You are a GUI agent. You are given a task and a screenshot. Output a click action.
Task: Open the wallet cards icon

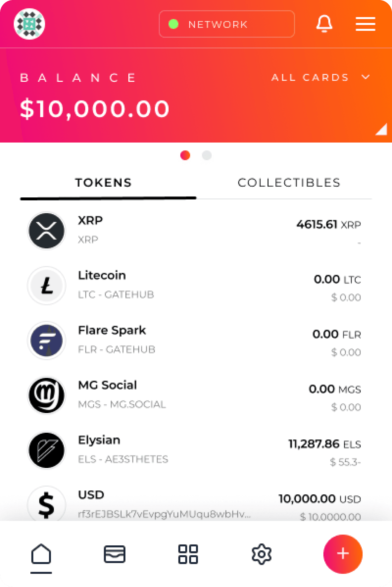pos(115,554)
